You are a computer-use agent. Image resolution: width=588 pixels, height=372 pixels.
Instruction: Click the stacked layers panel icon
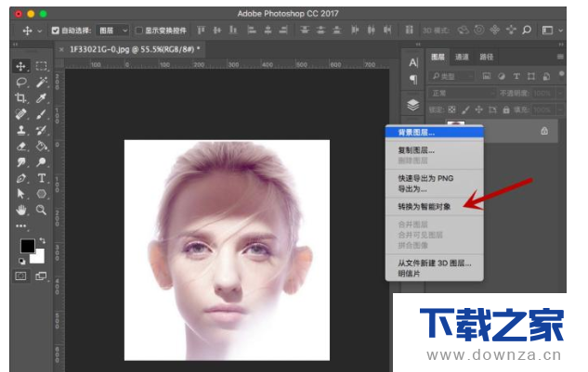coord(412,105)
